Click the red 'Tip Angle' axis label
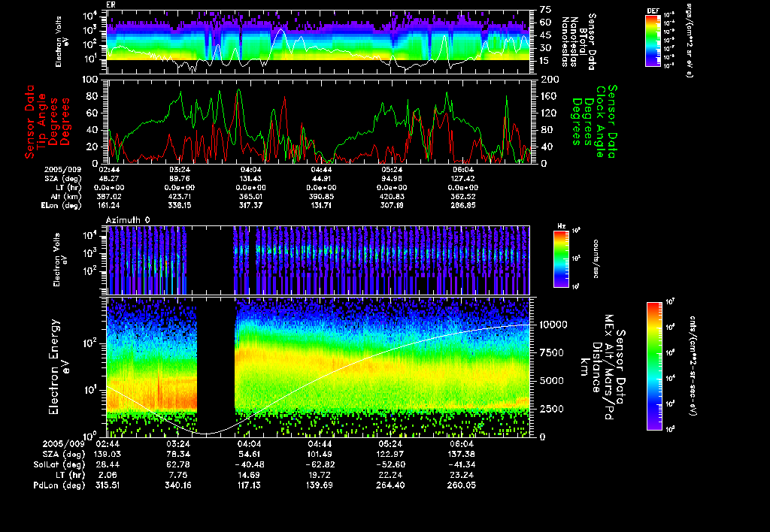The width and height of the screenshot is (770, 532). [x=42, y=122]
